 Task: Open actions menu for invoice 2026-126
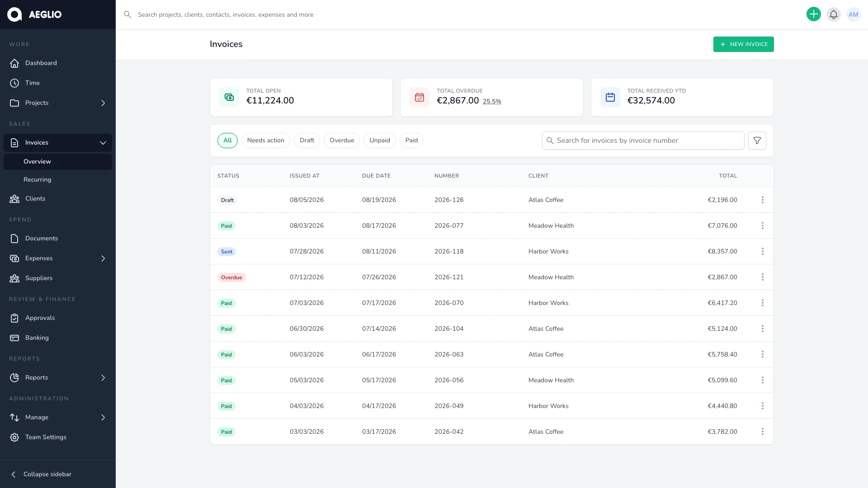763,200
